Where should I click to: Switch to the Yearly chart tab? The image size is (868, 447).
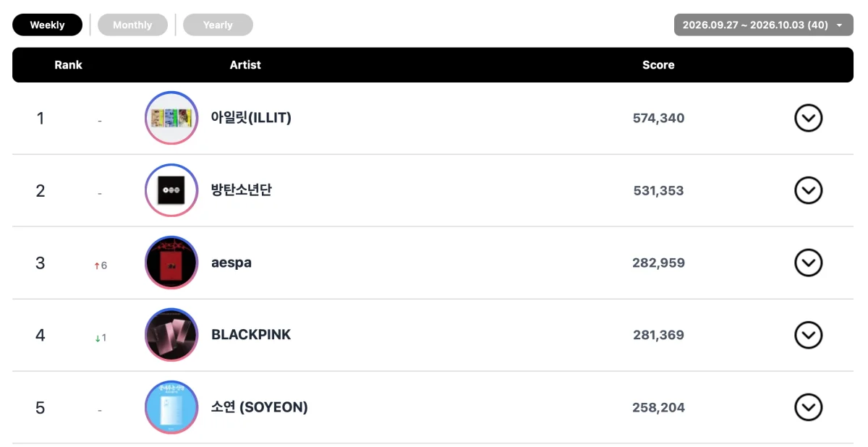point(218,25)
